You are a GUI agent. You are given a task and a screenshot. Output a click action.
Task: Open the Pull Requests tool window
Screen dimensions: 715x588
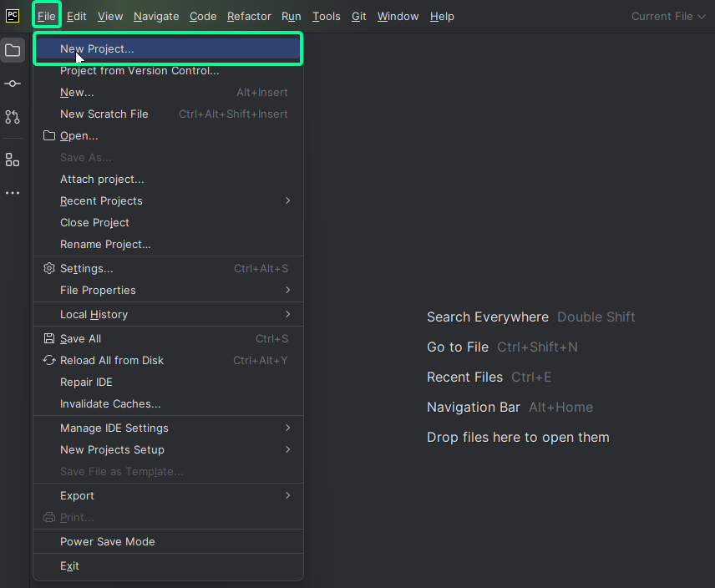[13, 117]
